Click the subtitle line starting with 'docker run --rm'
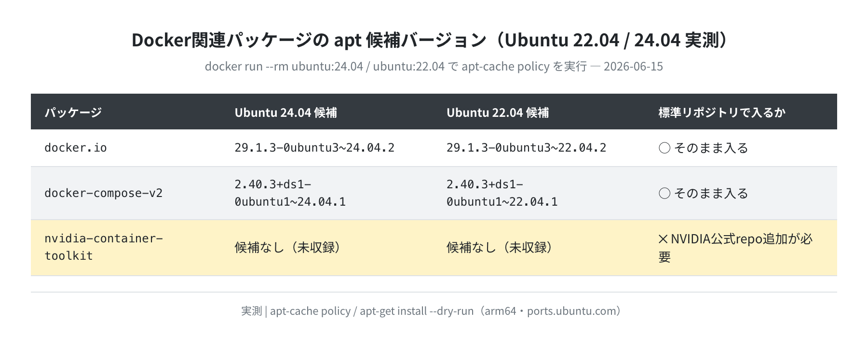The height and width of the screenshot is (337, 868). click(434, 66)
